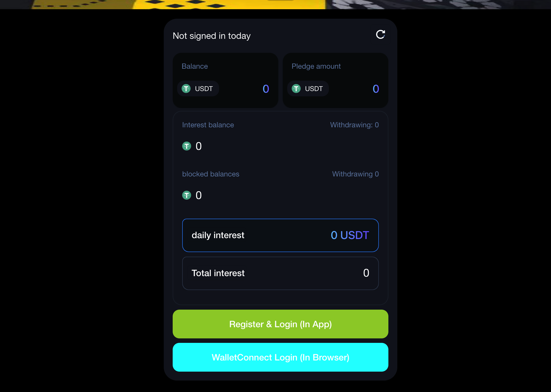Click the Tether logo in blocked balances row
The image size is (551, 392).
coord(186,195)
